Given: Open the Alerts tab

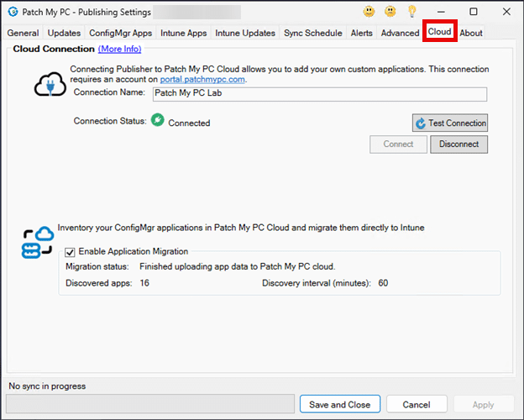Looking at the screenshot, I should [362, 33].
